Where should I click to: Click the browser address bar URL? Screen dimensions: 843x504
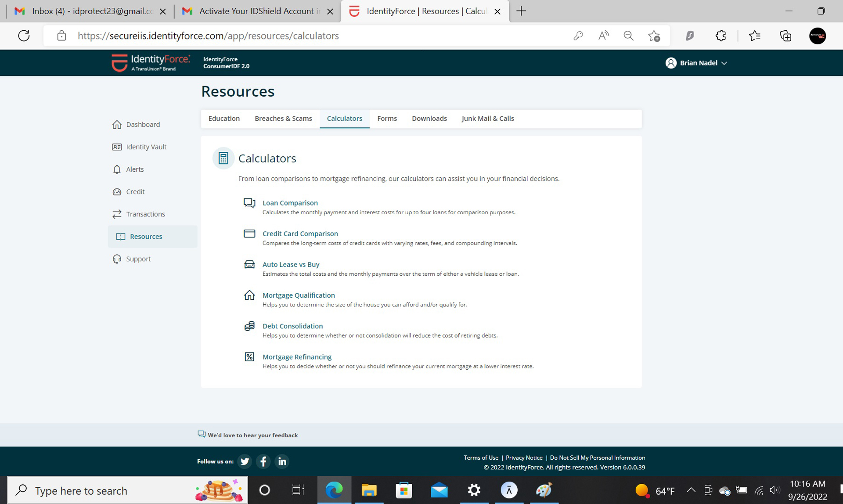pos(208,36)
